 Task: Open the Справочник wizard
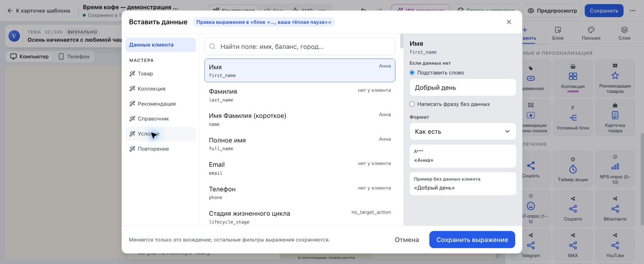(x=160, y=119)
